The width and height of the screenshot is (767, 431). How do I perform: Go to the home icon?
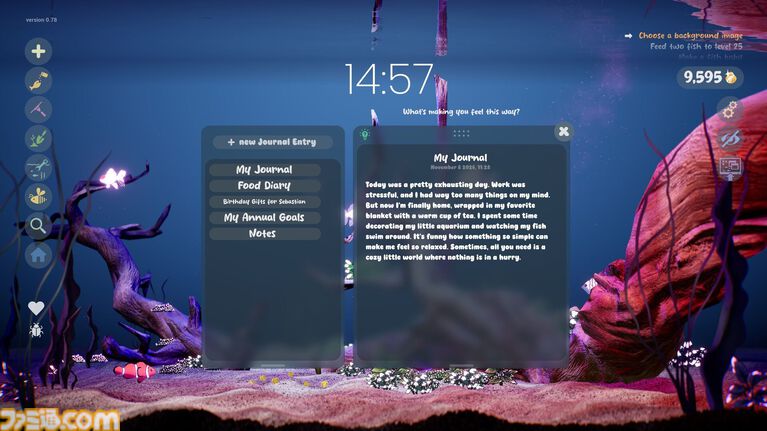tap(38, 255)
